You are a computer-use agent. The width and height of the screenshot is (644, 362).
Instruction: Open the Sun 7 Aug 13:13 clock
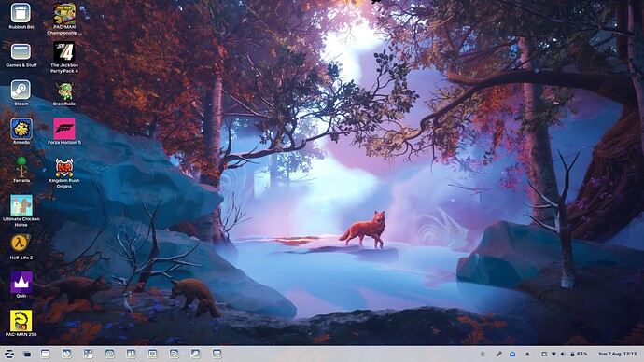617,354
